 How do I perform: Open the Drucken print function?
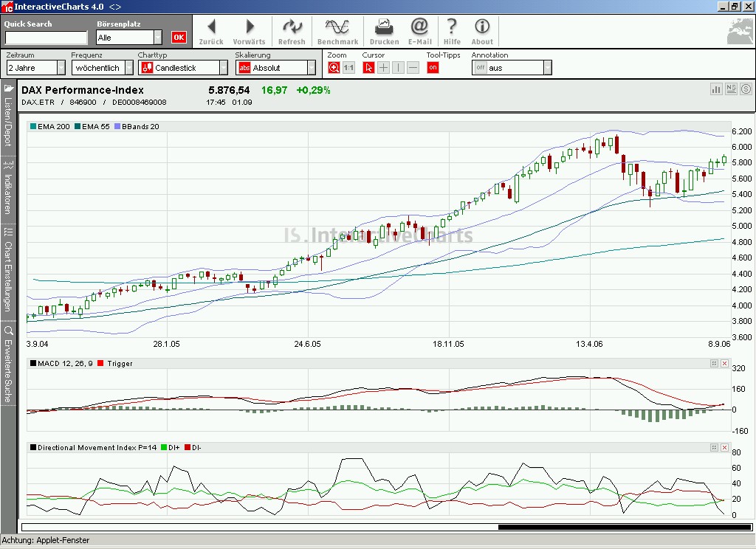point(384,31)
